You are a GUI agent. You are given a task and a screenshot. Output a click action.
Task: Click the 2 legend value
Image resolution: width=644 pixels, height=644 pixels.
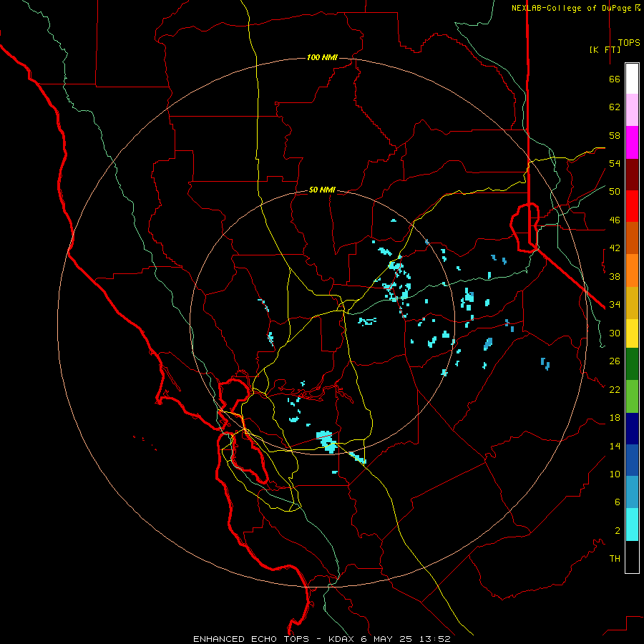point(618,531)
